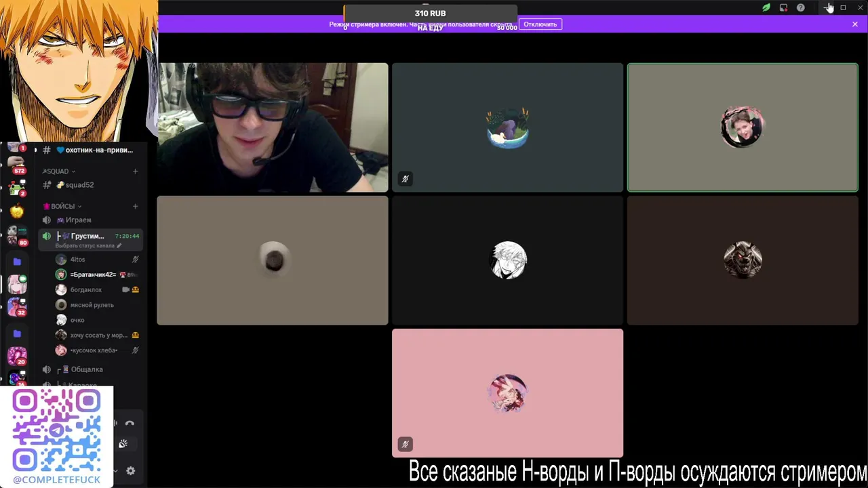Add a channel to the SQUAD category

point(135,171)
